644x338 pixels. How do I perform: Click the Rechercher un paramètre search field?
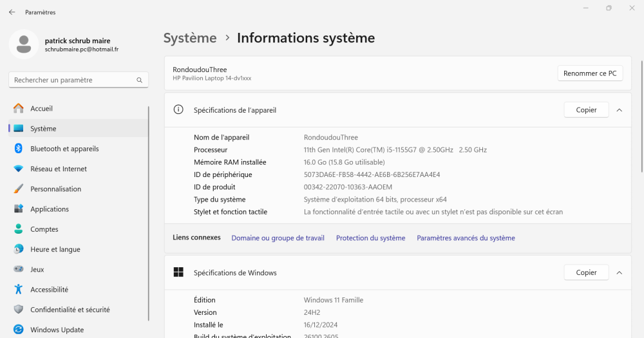pos(72,80)
